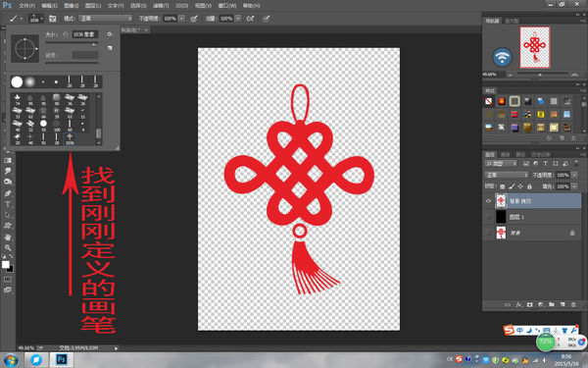Select the Horizontal Type tool
Screen dimensions: 588x368
[8, 204]
